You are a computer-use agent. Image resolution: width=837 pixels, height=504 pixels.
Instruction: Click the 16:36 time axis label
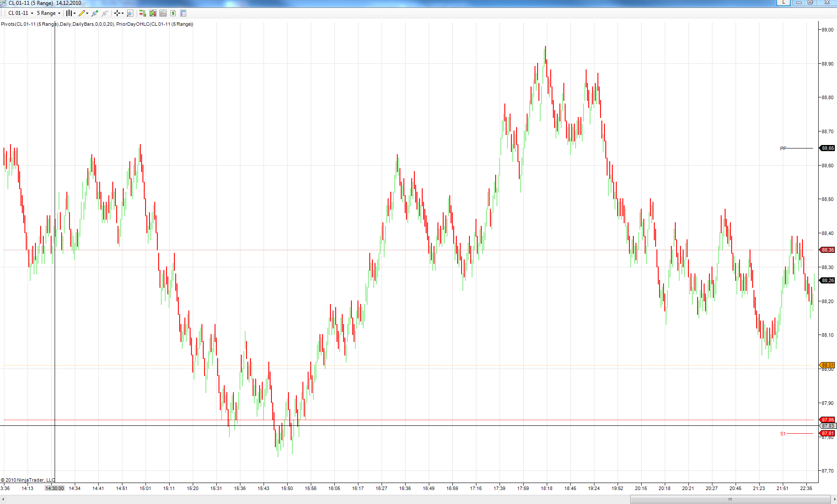pos(405,488)
